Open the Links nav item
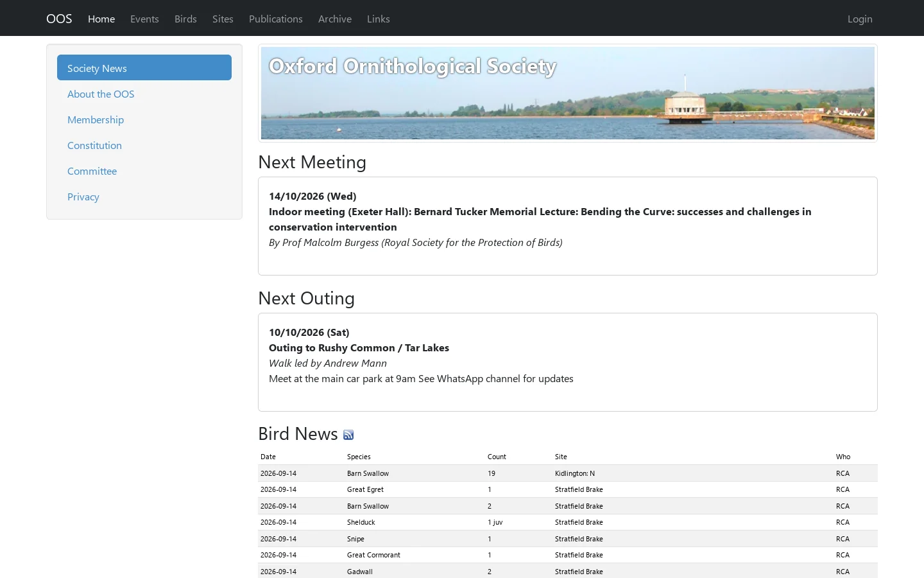Screen dimensions: 924x578 point(379,19)
